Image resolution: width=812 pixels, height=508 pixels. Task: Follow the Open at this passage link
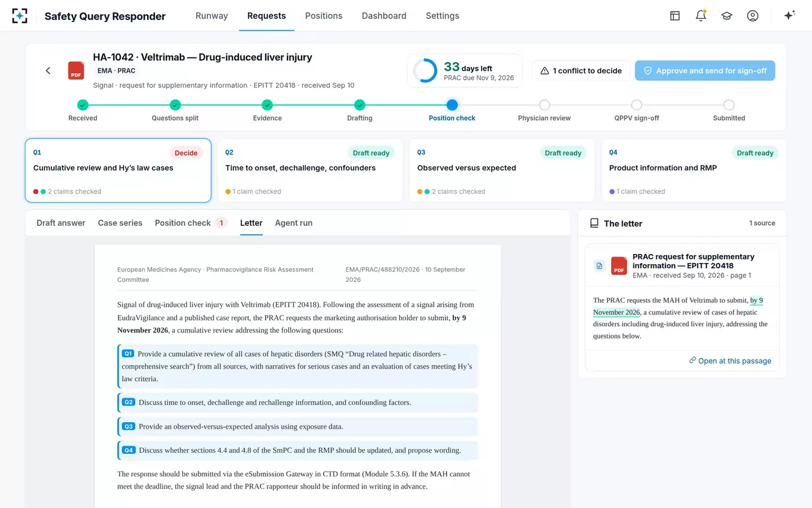pos(730,361)
